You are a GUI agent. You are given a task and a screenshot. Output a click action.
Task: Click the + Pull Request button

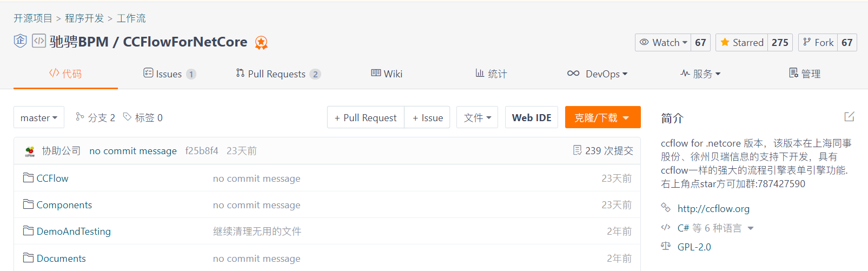point(366,117)
